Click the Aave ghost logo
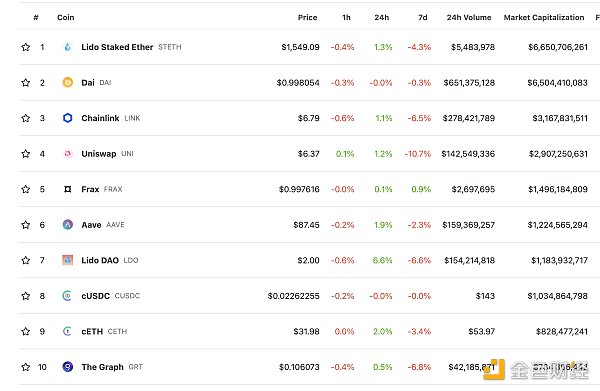This screenshot has height=391, width=600. [67, 225]
